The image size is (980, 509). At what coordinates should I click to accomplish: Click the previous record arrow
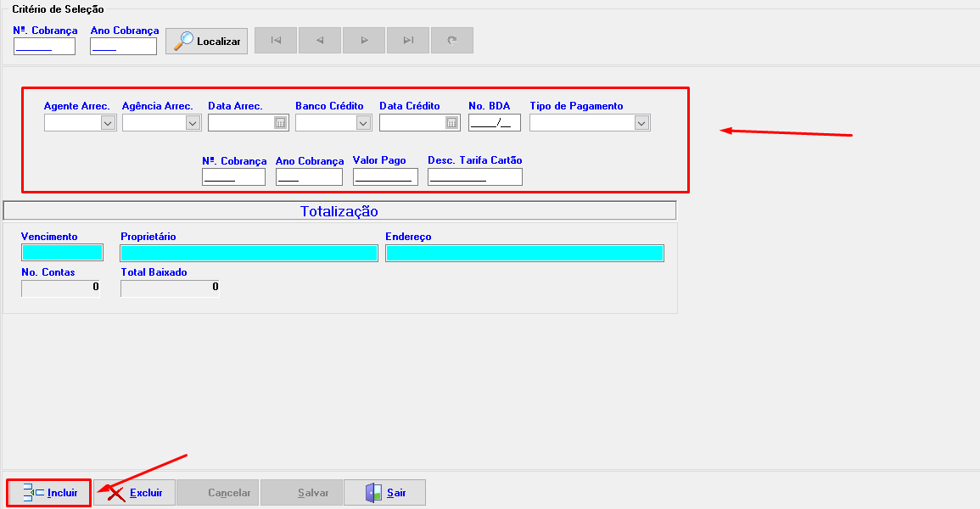tap(319, 41)
